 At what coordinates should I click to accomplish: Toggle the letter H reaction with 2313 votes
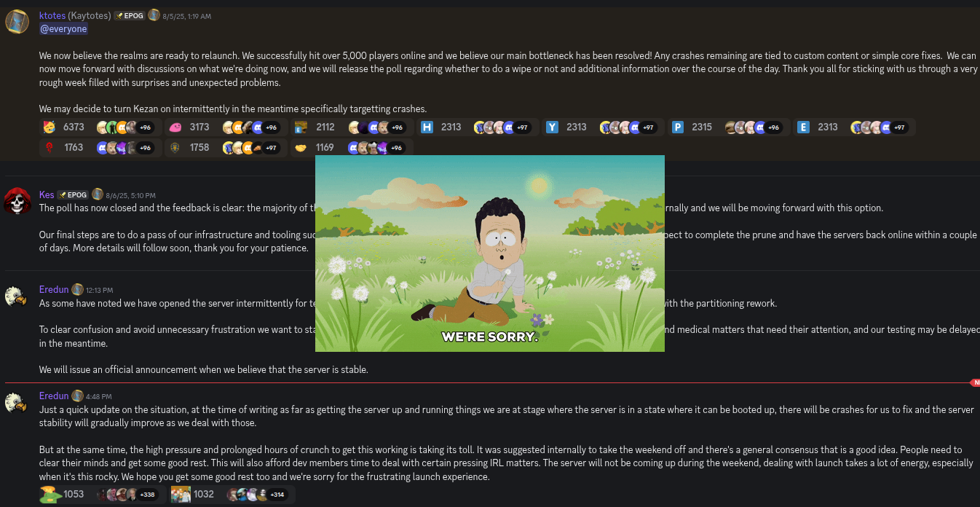pos(477,127)
